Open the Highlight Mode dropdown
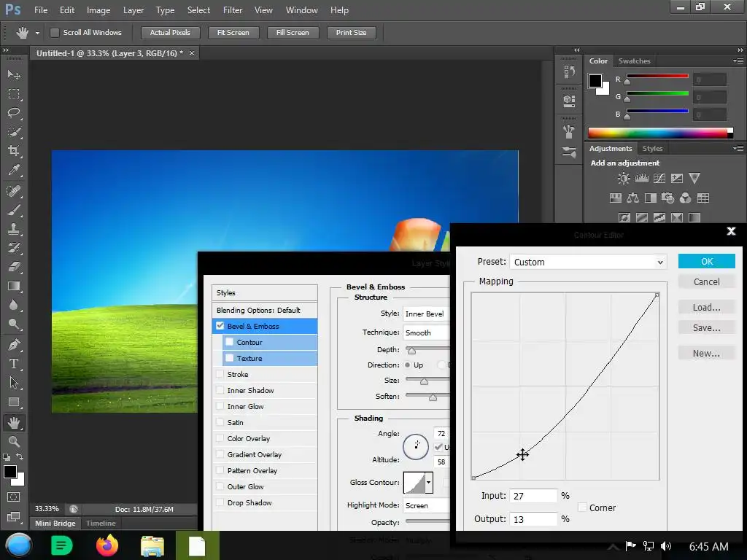Screen dimensions: 747x560 (x=426, y=505)
